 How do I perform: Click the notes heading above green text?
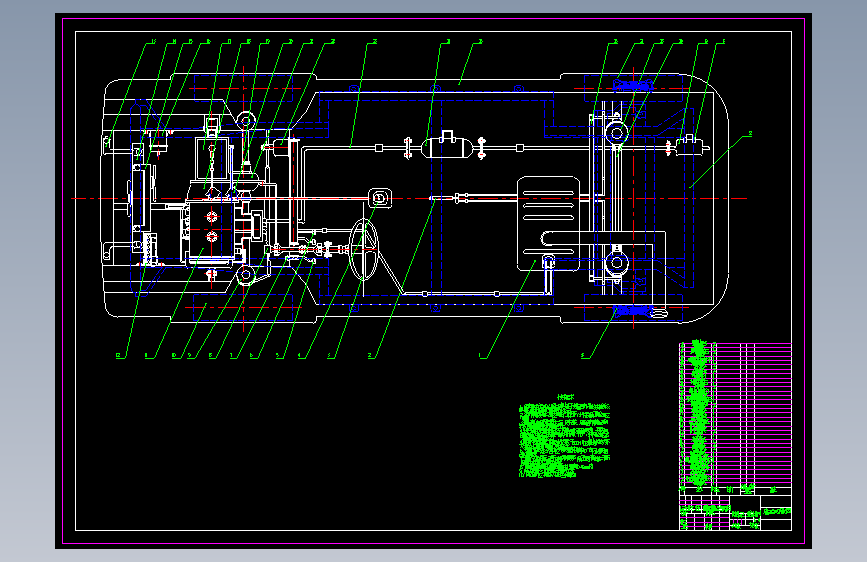click(x=565, y=397)
